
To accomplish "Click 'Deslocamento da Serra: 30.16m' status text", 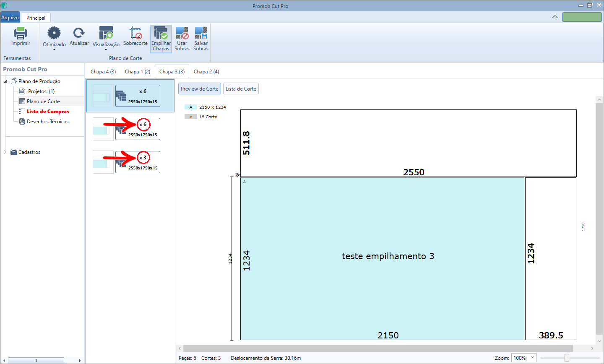I will click(x=266, y=358).
